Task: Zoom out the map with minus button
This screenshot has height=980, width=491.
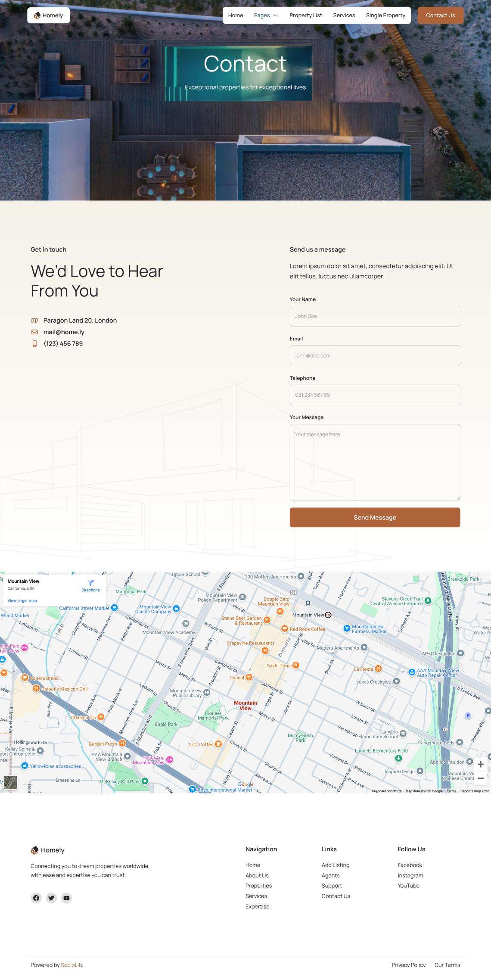Action: coord(481,778)
